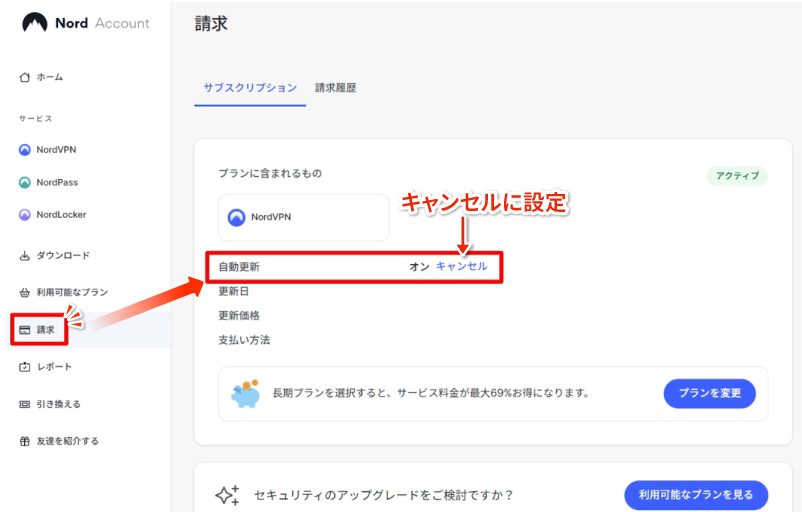Click the 引き換える redeem icon
This screenshot has height=512, width=802.
click(x=25, y=404)
